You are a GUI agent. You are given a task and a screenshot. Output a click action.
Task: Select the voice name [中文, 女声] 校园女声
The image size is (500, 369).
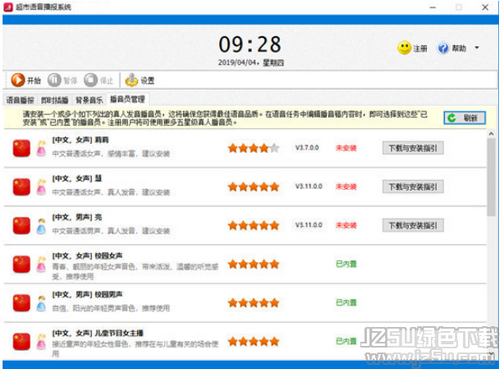[87, 256]
